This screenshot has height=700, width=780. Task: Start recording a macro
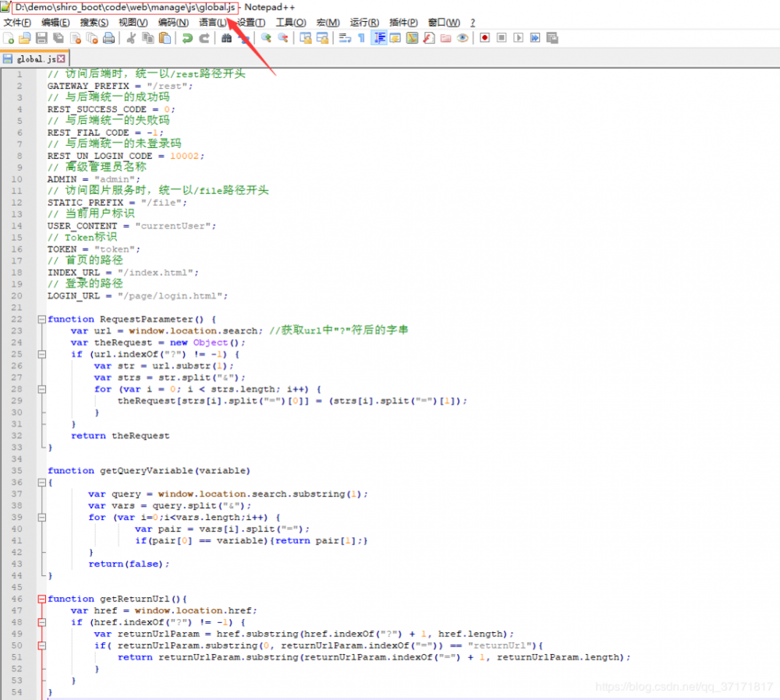[484, 37]
